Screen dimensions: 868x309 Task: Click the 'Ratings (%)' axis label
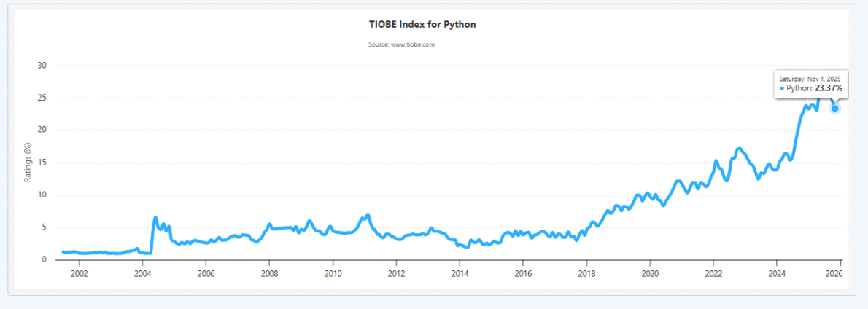27,163
